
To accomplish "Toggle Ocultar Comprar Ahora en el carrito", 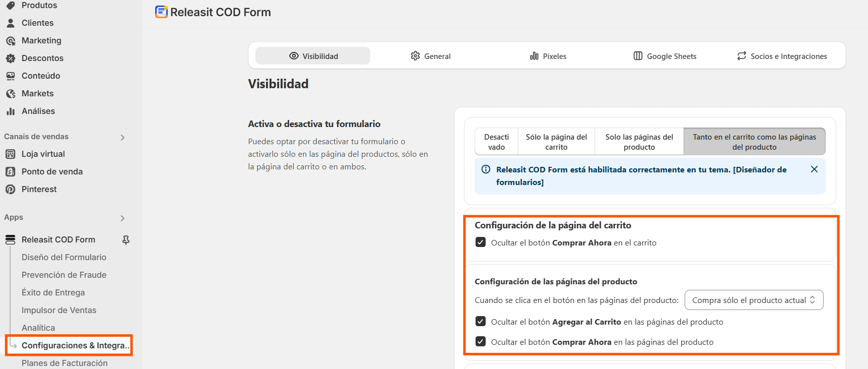I will [x=481, y=242].
